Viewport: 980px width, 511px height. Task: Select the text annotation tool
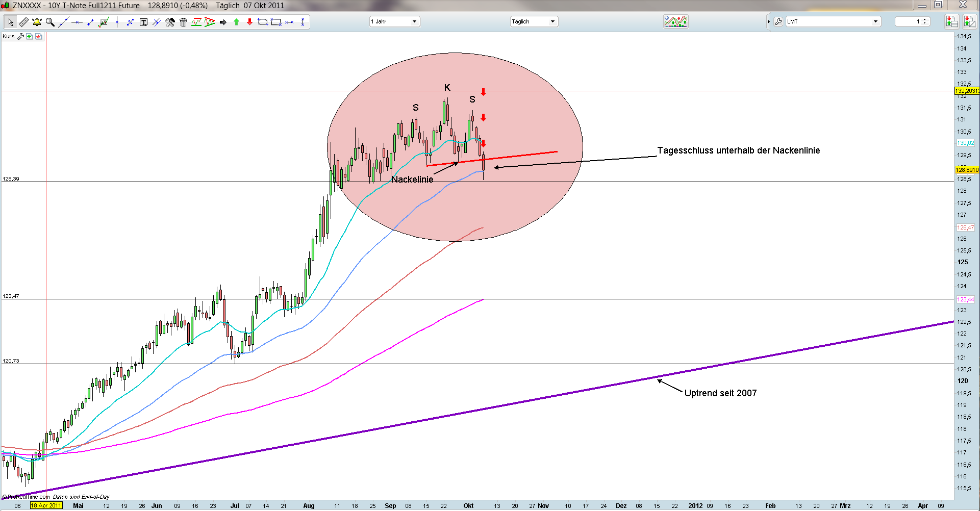point(143,22)
